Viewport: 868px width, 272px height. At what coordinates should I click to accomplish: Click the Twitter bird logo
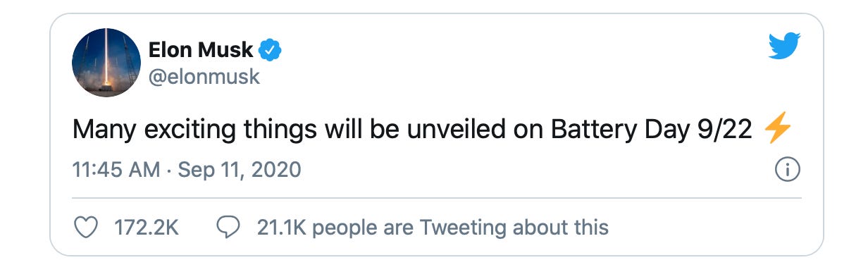click(785, 47)
